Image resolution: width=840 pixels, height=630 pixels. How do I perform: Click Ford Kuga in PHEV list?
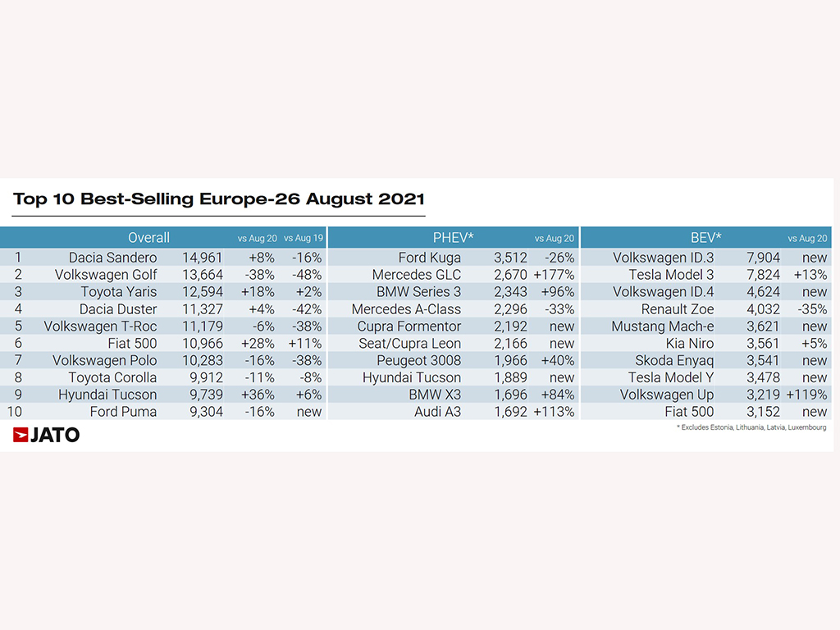[429, 258]
